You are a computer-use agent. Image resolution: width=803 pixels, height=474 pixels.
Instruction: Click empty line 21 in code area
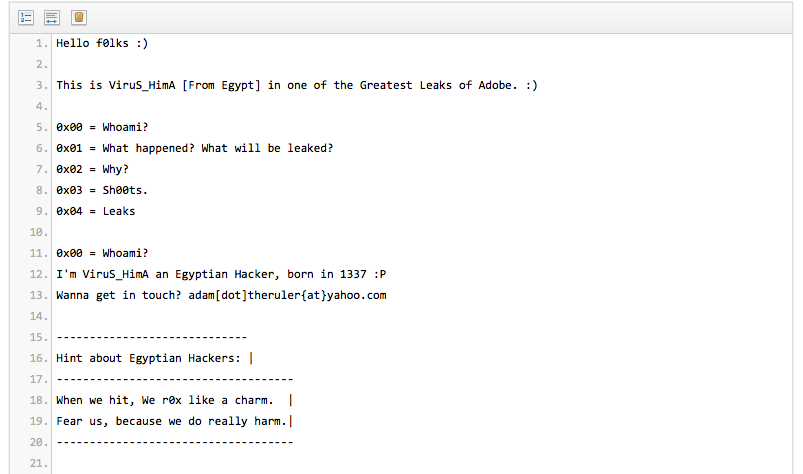422,463
